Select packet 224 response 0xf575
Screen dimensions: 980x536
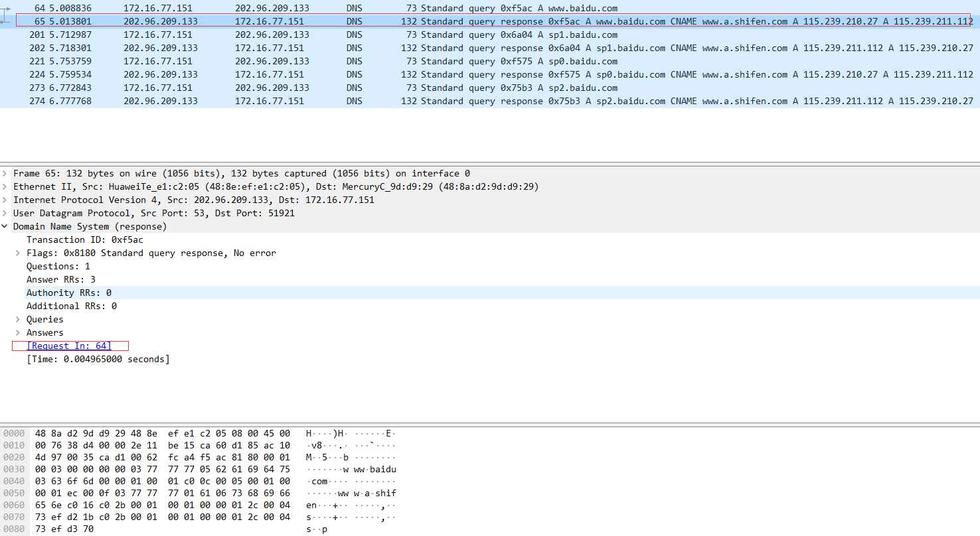pyautogui.click(x=490, y=74)
